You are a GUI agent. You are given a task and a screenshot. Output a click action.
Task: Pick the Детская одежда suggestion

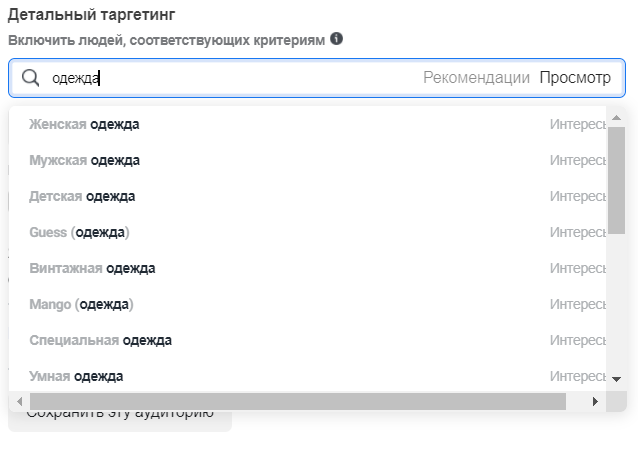tap(83, 196)
